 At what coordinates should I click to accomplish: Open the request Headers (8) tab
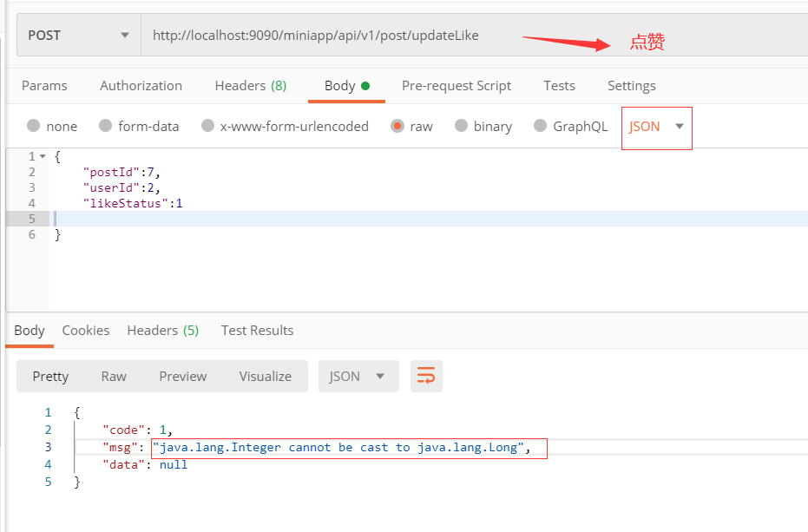coord(251,86)
